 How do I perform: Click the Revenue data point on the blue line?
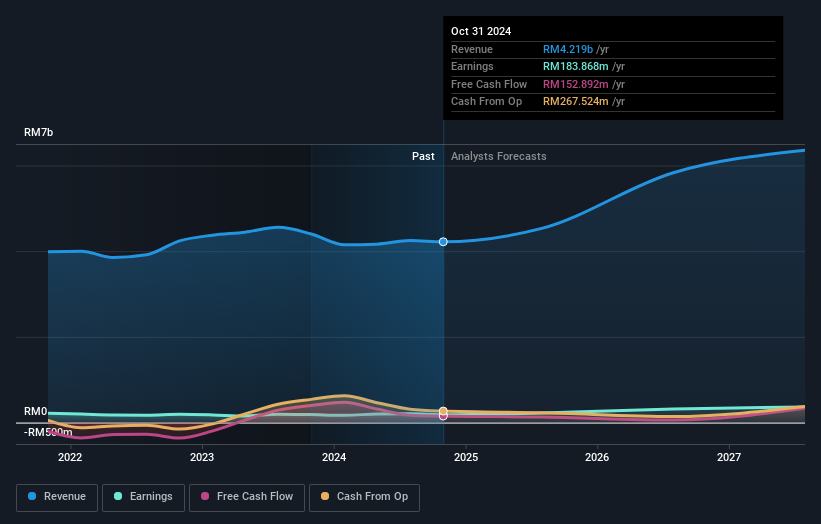pos(443,242)
